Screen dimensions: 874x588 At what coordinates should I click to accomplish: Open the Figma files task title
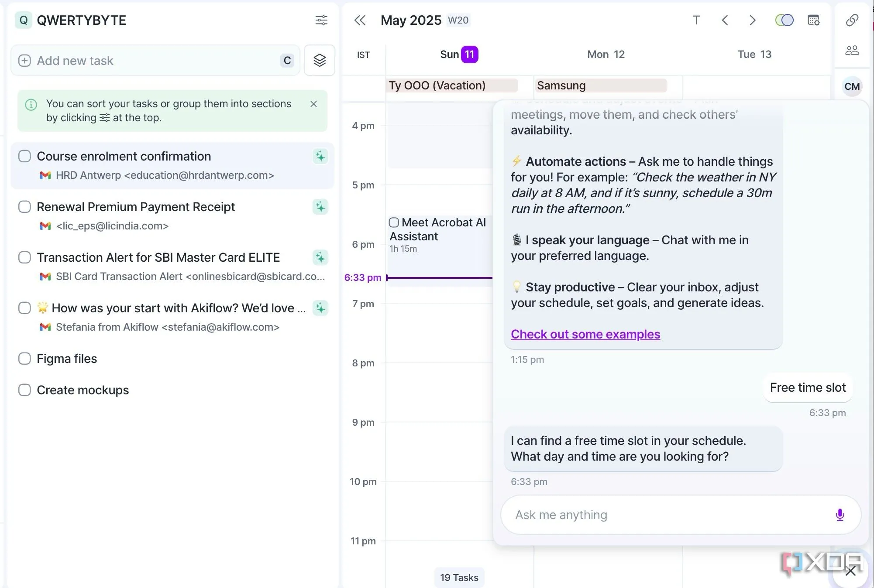[x=67, y=359]
